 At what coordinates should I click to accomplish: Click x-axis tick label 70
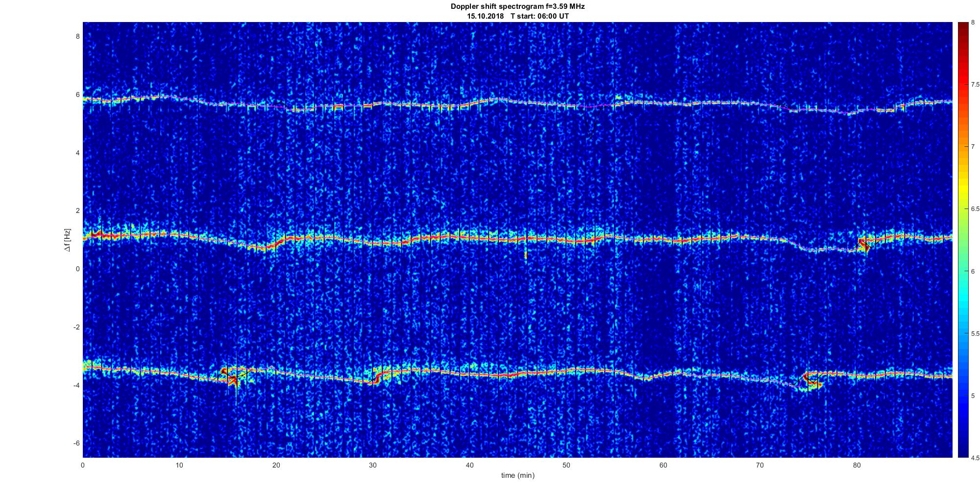pyautogui.click(x=759, y=465)
